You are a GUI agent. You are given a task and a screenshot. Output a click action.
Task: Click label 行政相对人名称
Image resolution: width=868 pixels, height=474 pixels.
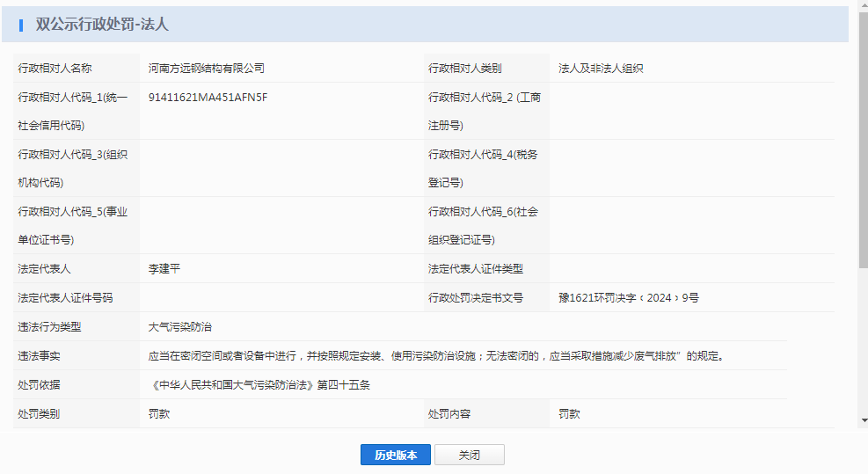(x=55, y=68)
